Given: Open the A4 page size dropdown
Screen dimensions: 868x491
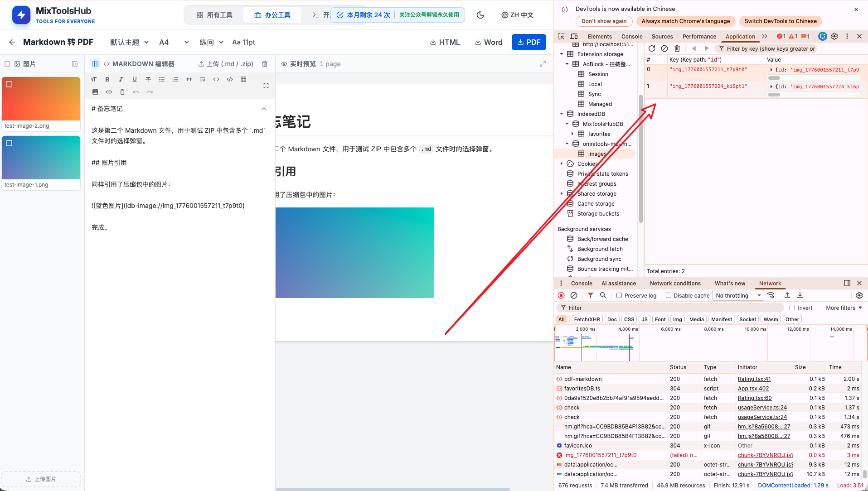Looking at the screenshot, I should tap(174, 42).
